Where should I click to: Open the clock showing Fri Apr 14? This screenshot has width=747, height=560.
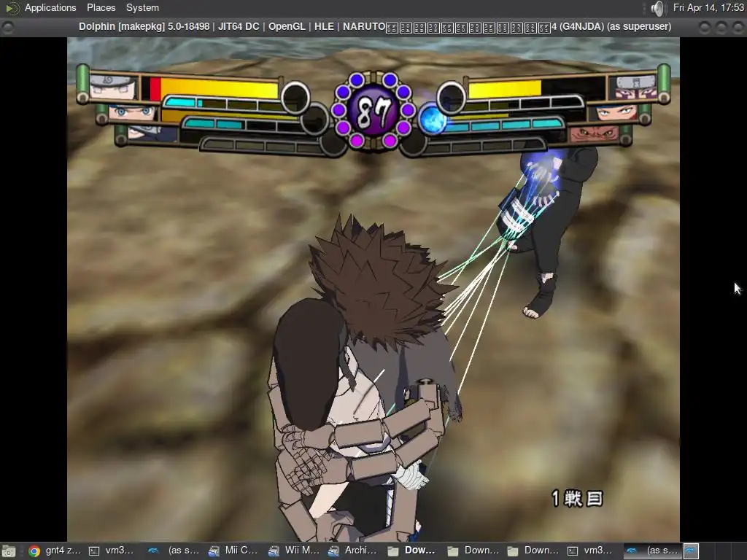pyautogui.click(x=708, y=7)
